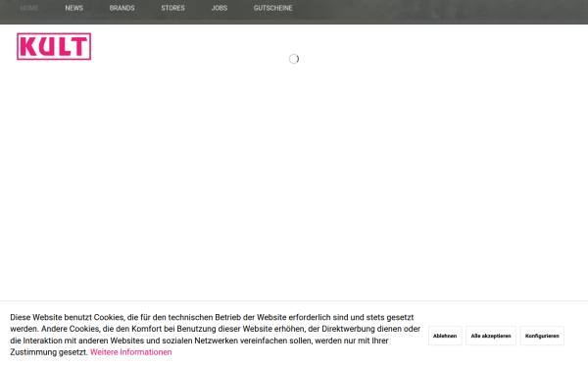Go to the NEWS page
Viewport: 588px width, 368px height.
click(74, 8)
